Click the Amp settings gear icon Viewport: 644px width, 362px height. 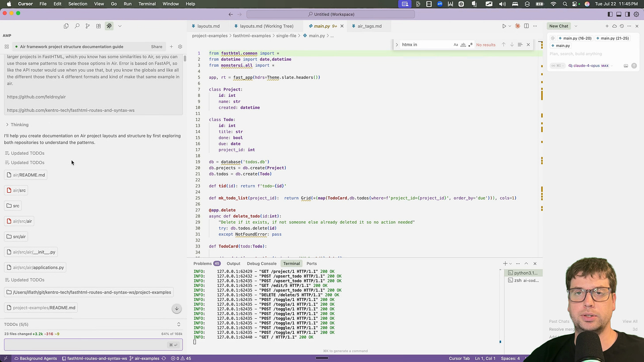(x=180, y=46)
